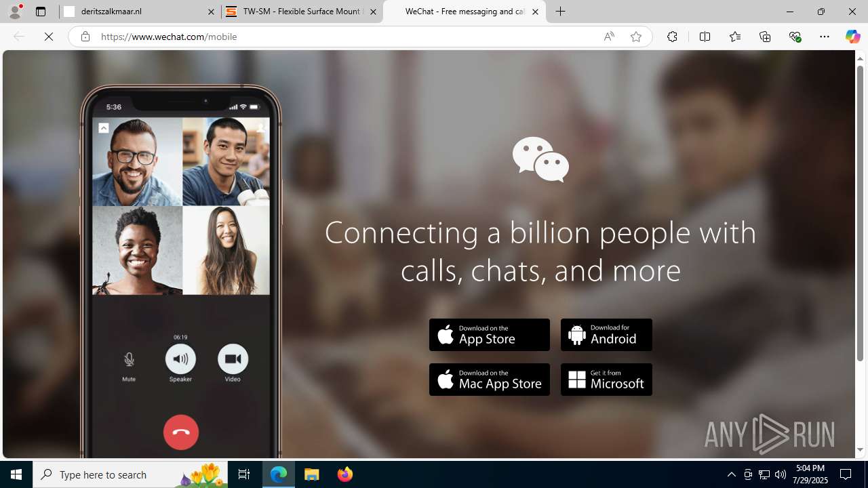Launch Firefox from taskbar

pyautogui.click(x=345, y=474)
